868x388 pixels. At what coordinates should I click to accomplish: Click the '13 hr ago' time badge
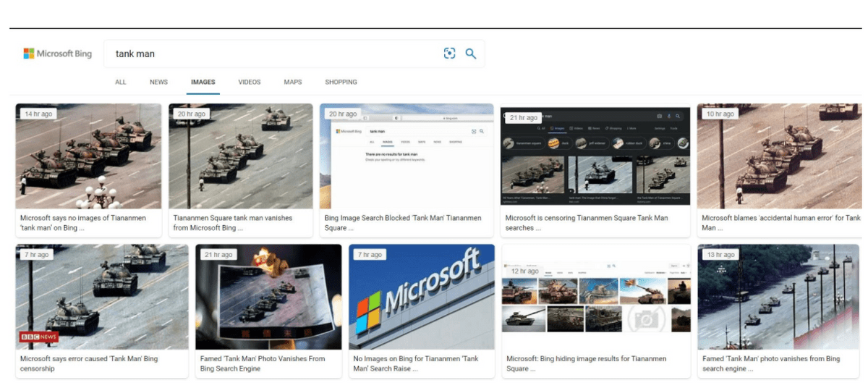(720, 254)
